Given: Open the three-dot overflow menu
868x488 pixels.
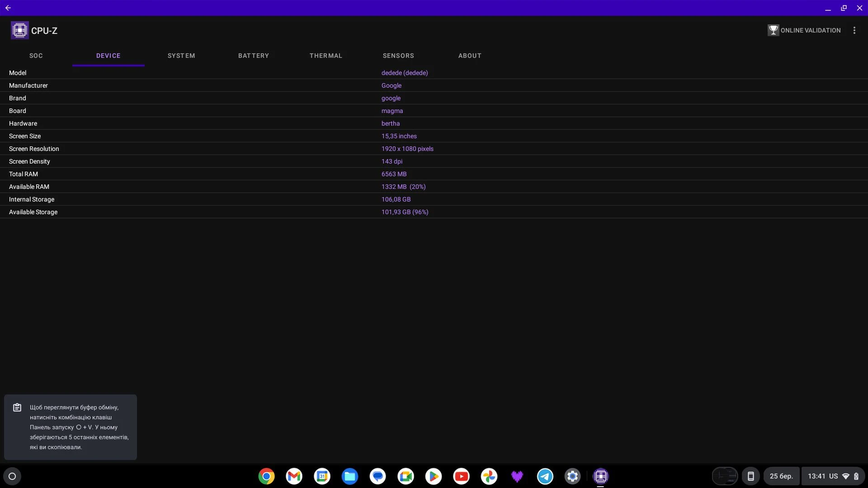Looking at the screenshot, I should [x=854, y=30].
